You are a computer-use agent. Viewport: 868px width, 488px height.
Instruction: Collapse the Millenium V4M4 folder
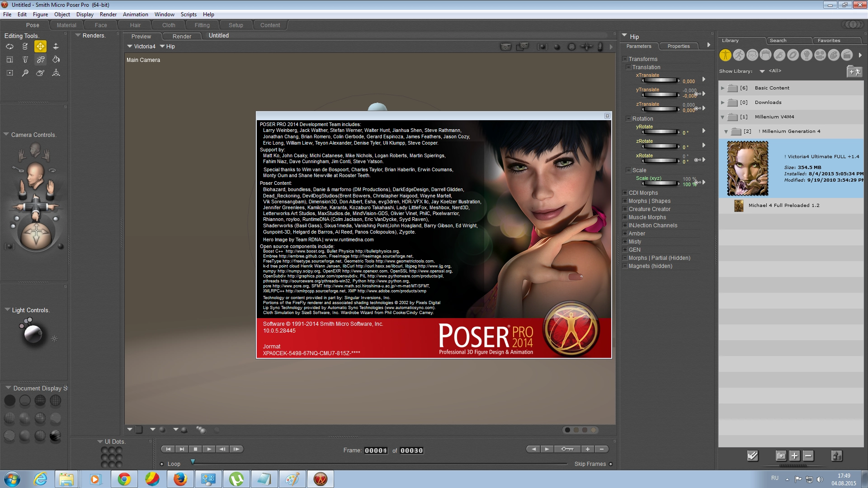click(x=722, y=117)
